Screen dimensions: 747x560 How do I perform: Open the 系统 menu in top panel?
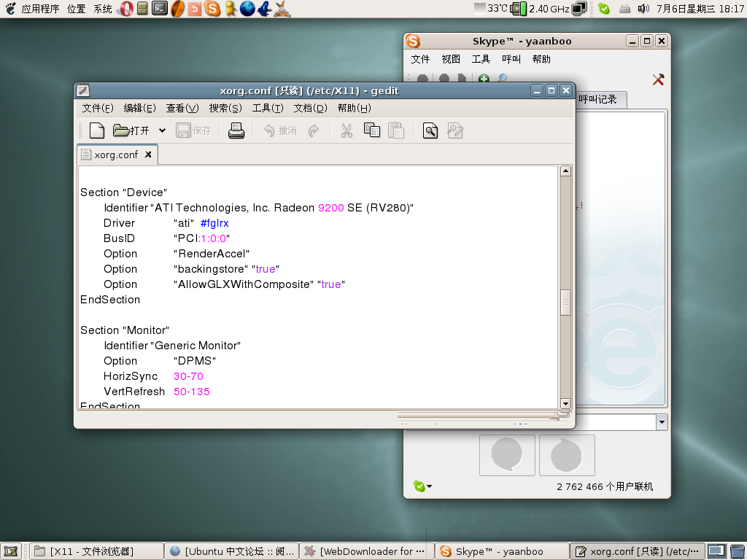pos(102,9)
